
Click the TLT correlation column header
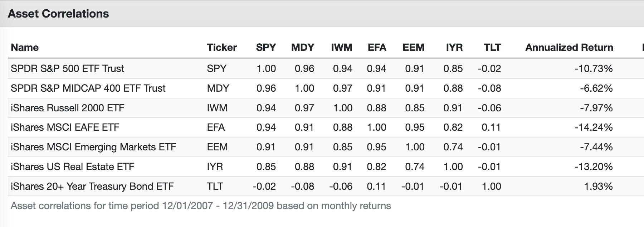[492, 48]
